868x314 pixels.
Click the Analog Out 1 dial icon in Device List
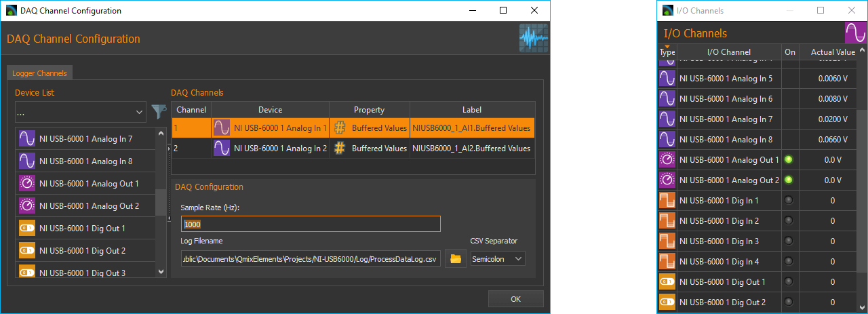click(28, 184)
